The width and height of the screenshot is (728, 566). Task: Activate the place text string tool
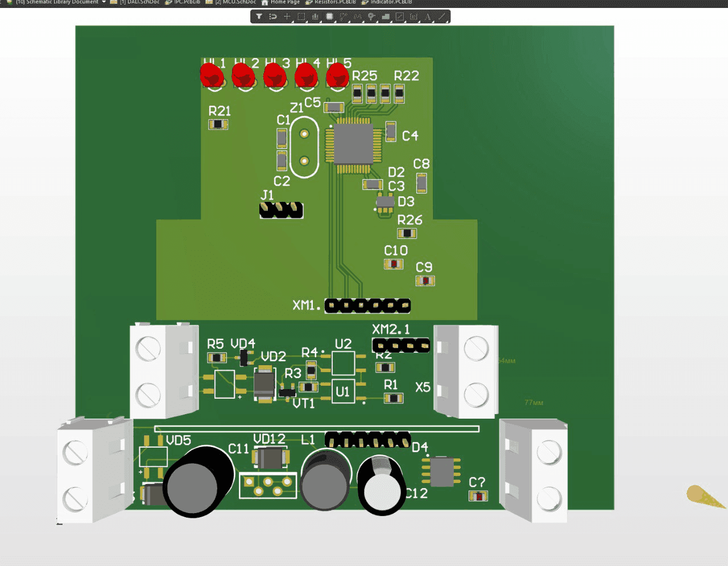click(428, 16)
